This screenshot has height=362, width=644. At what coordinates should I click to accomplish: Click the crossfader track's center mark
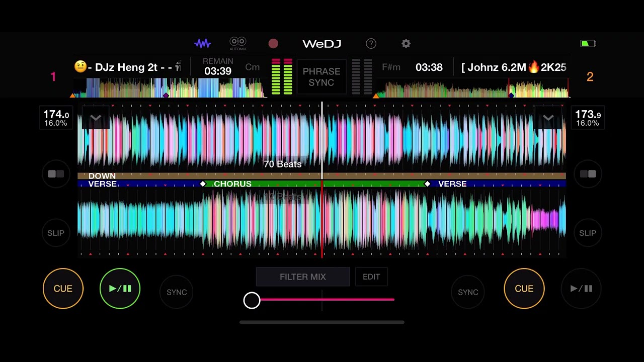322,300
